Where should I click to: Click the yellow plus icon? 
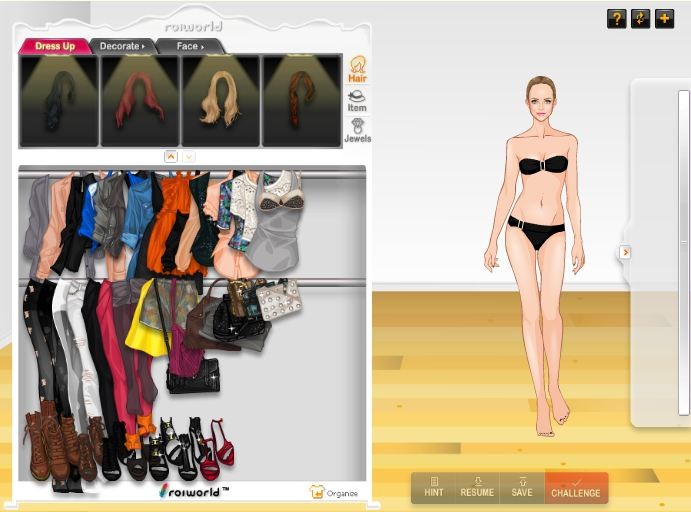[664, 18]
